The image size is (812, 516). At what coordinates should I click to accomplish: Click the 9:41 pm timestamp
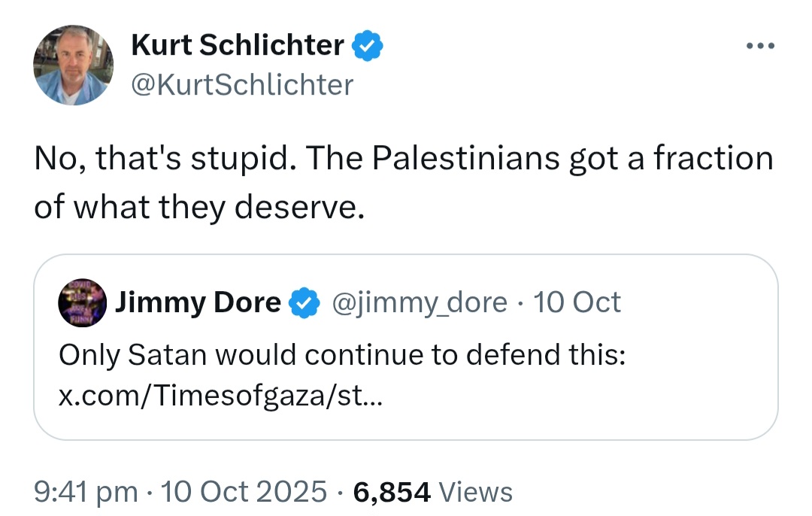pyautogui.click(x=86, y=492)
